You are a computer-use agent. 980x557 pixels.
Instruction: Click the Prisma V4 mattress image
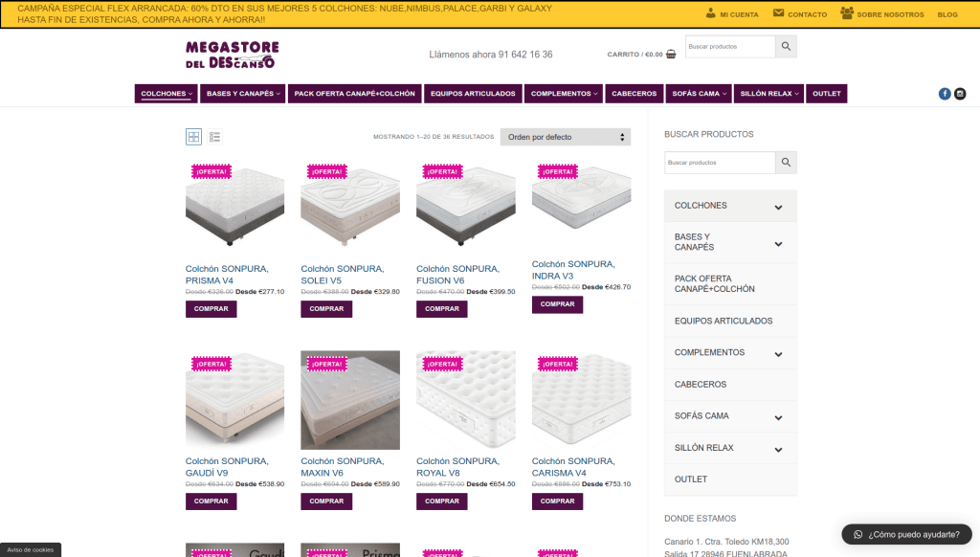point(235,208)
